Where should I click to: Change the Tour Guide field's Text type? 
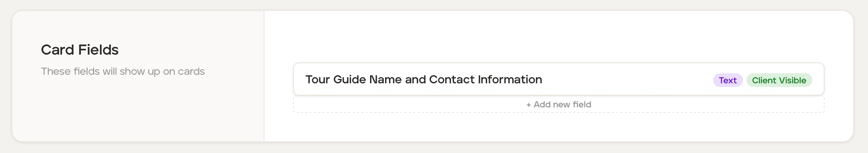coord(728,80)
